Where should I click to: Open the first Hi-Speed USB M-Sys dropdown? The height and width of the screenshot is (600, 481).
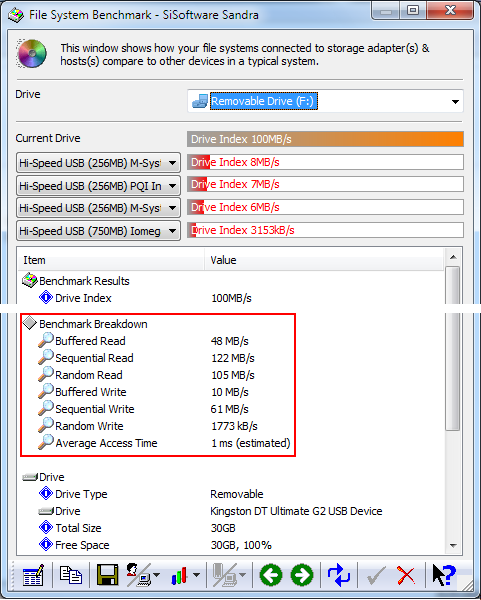click(x=98, y=163)
